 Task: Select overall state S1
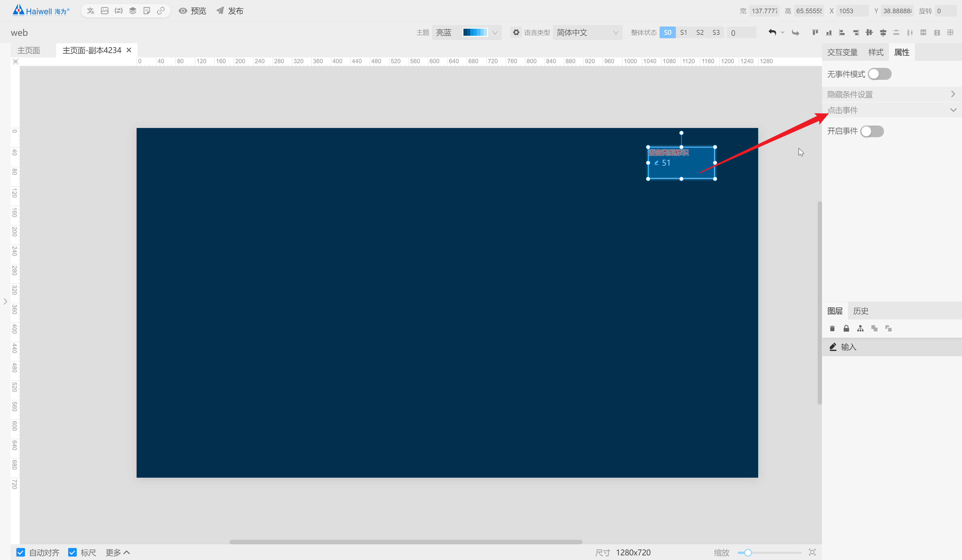684,32
